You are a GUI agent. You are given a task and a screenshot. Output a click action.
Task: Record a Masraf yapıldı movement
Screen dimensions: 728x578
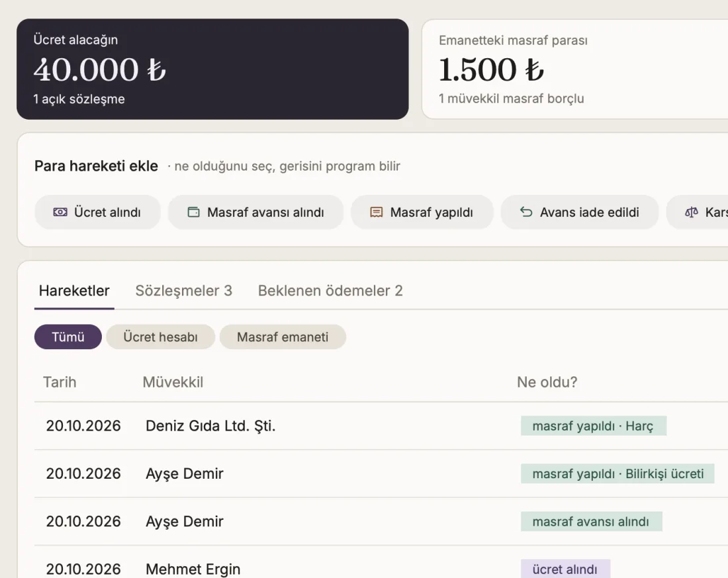click(x=422, y=212)
